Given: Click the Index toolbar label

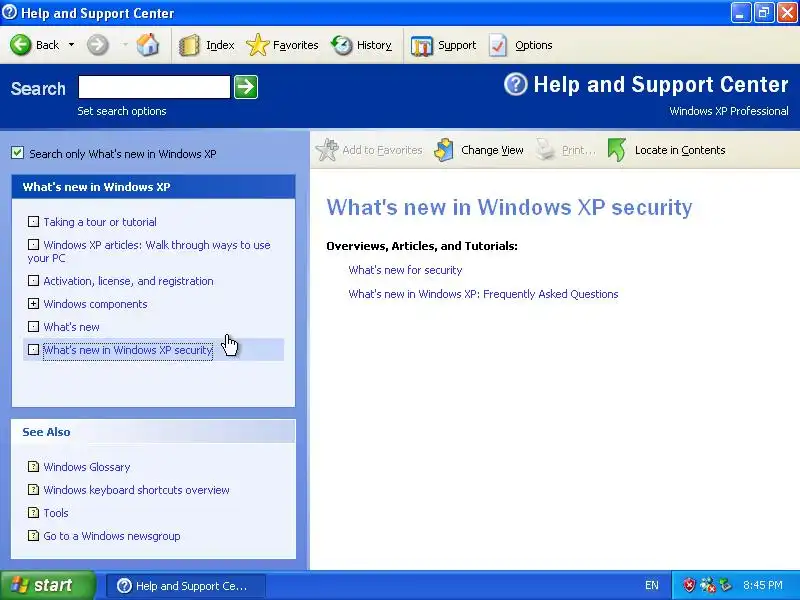Looking at the screenshot, I should tap(220, 45).
